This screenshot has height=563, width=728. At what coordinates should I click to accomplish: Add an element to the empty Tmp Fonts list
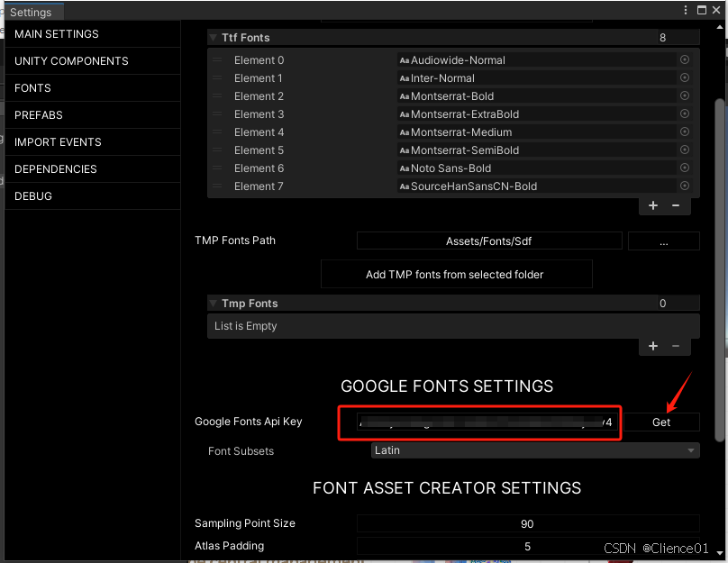click(x=652, y=345)
